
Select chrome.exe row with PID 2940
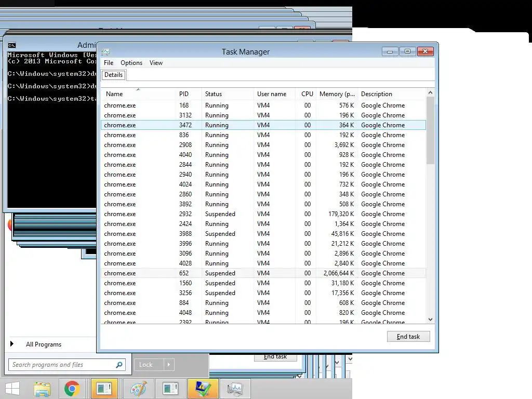(263, 175)
